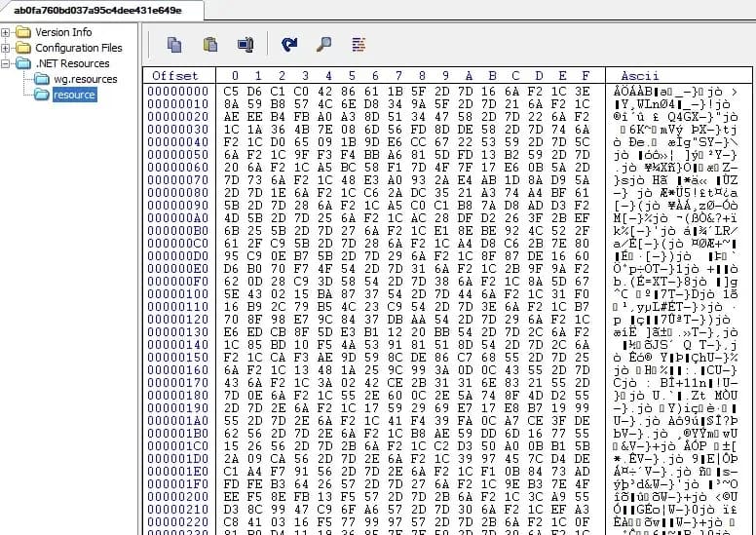Click the Copy toolbar icon
The height and width of the screenshot is (535, 756).
(174, 45)
